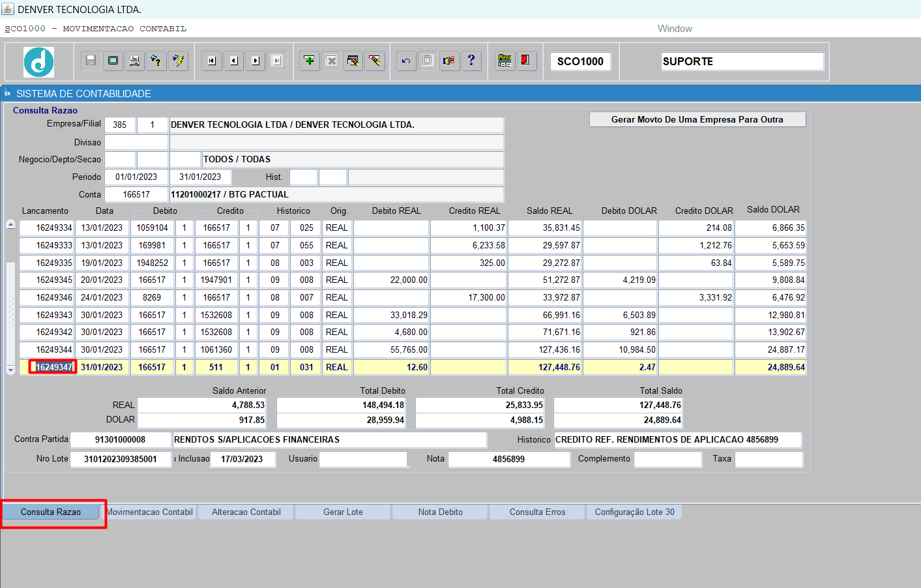The image size is (921, 588).
Task: Click the gray X Delete Record icon
Action: pos(331,61)
